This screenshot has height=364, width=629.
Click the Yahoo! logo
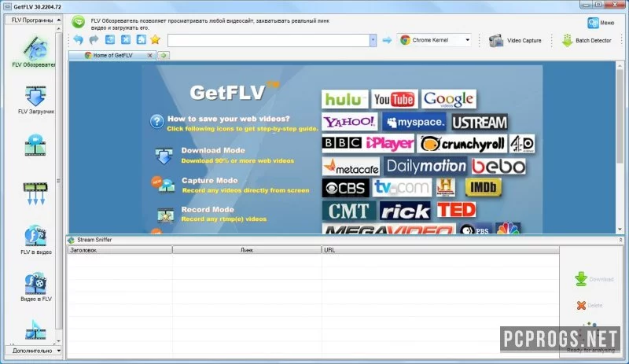coord(349,122)
